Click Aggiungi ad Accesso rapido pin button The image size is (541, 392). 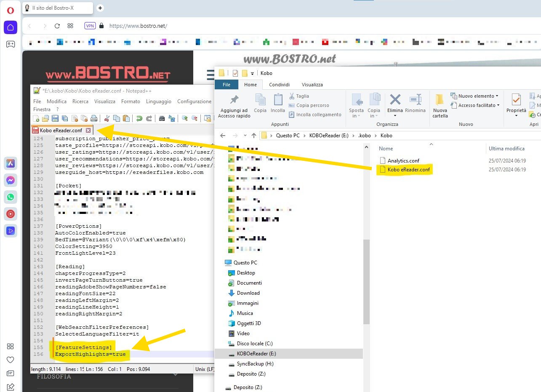234,107
